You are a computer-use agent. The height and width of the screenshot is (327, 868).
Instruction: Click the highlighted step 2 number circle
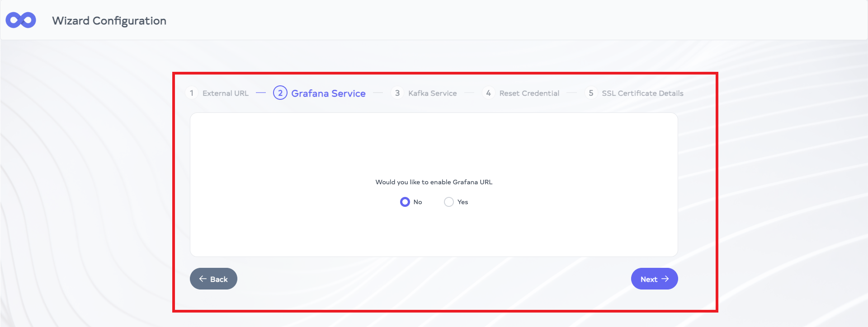(280, 93)
